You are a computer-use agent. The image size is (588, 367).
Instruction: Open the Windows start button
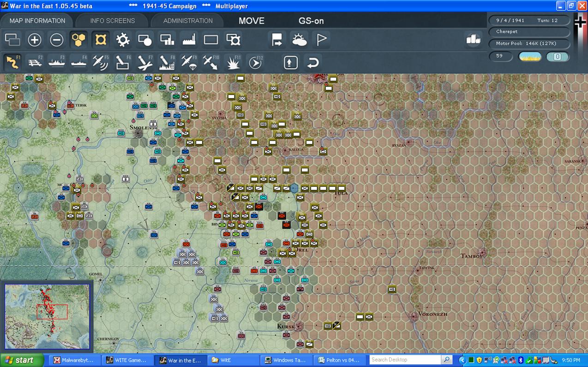click(x=22, y=360)
